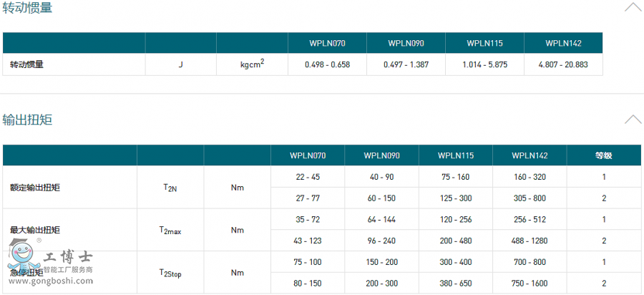
Task: Click the 转动惯量 row label in table
Action: coord(26,64)
